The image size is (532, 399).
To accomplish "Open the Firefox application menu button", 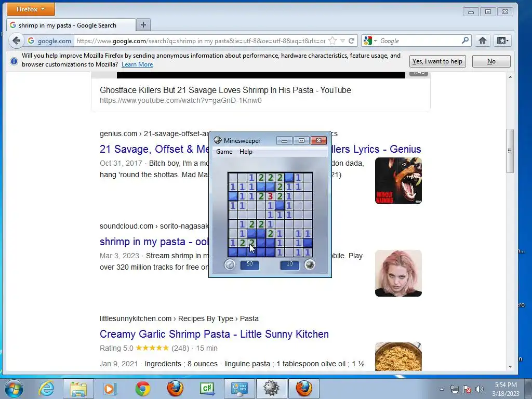I will tap(31, 9).
